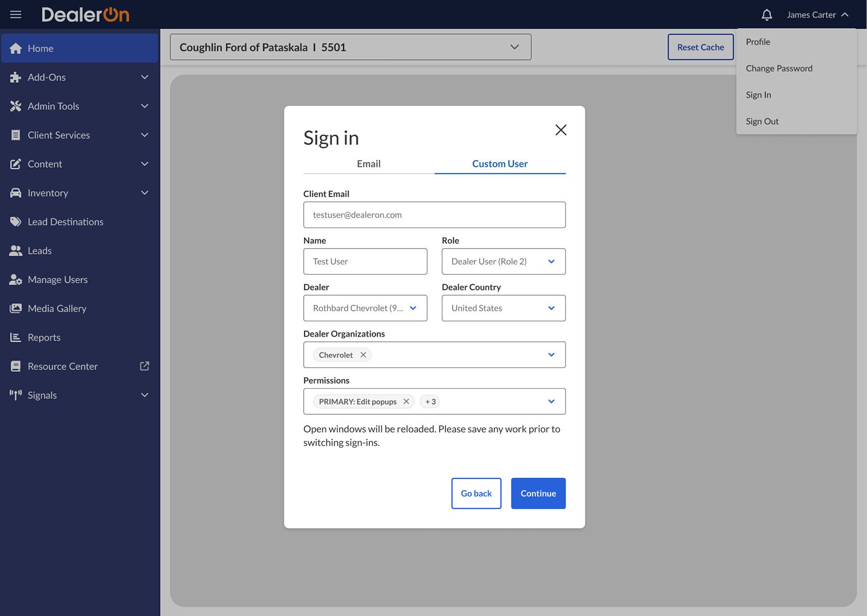Open Manage Users in the sidebar
Viewport: 867px width, 616px height.
click(x=79, y=279)
